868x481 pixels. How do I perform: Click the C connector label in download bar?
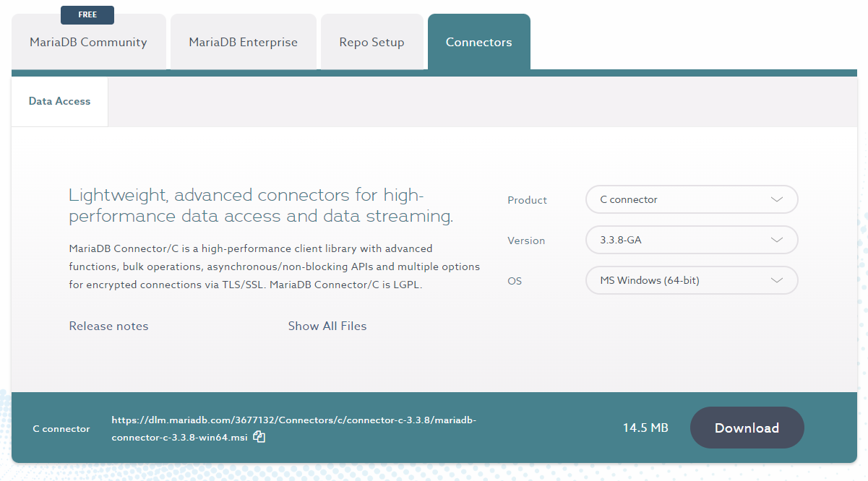point(61,428)
